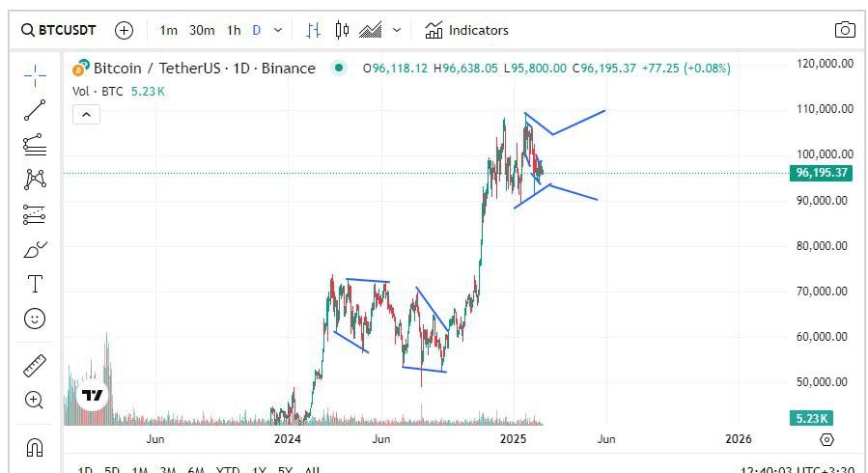868x473 pixels.
Task: Expand the timeframe interval dropdown arrow
Action: [278, 30]
